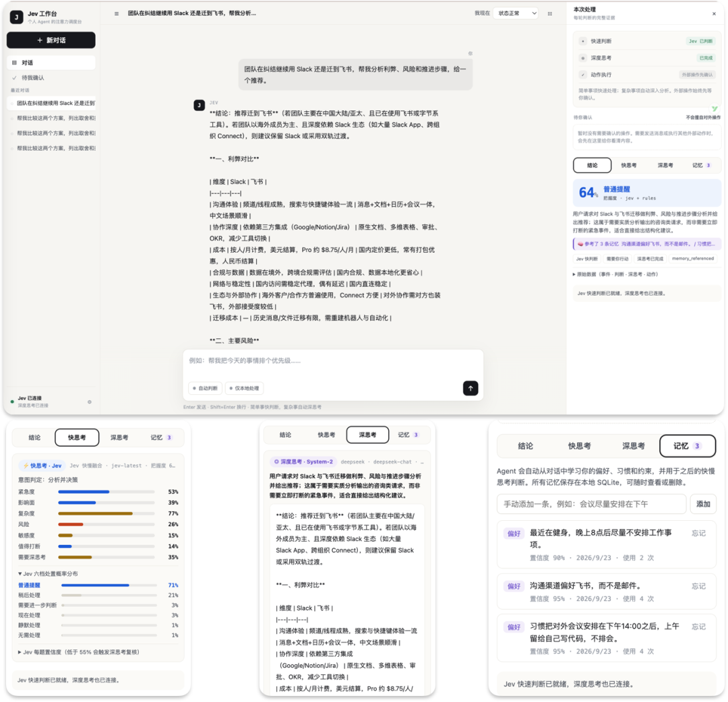The image size is (728, 702).
Task: Select 结论 tab in the memory list panel
Action: pyautogui.click(x=525, y=446)
